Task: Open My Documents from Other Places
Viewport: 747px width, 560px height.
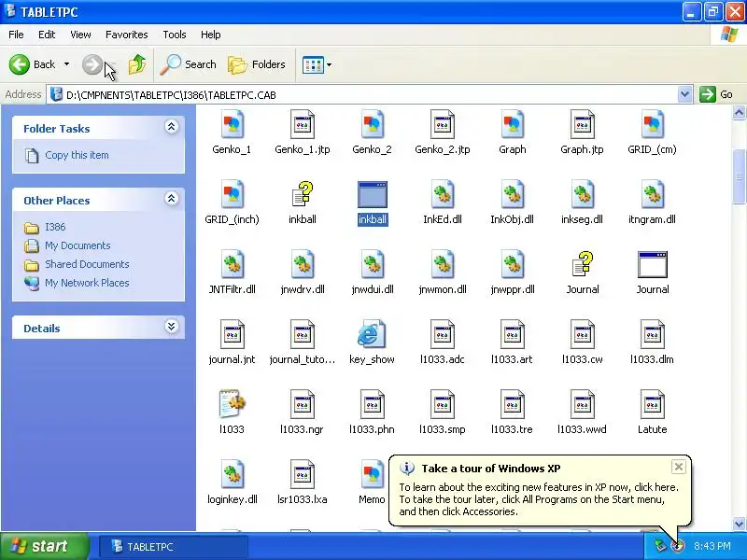Action: click(x=78, y=245)
